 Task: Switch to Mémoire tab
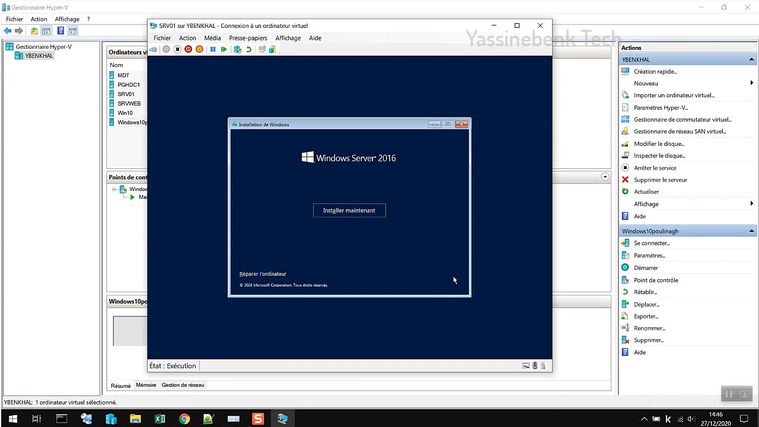[x=146, y=385]
